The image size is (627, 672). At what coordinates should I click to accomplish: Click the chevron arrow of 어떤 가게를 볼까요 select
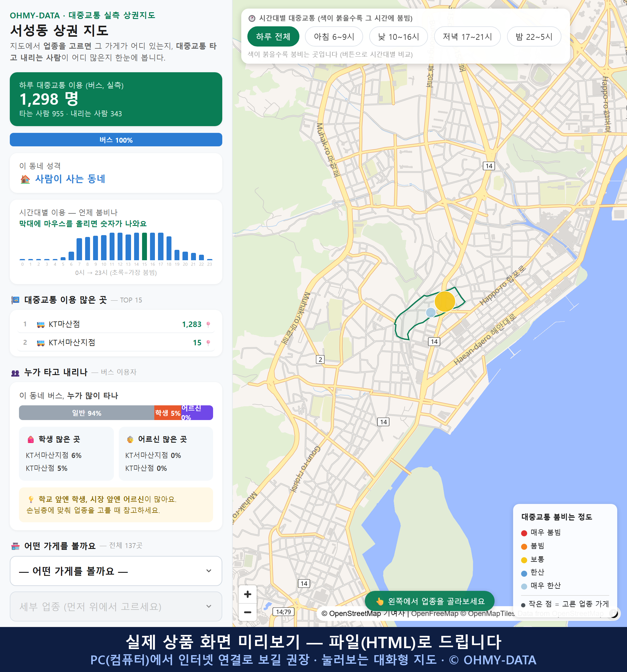click(x=209, y=571)
